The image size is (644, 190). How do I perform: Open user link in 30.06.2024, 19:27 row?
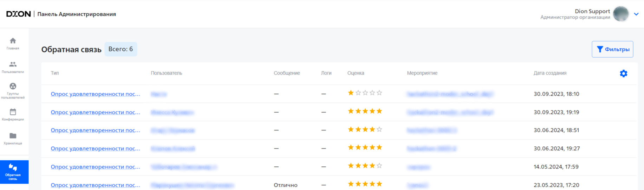pos(173,149)
